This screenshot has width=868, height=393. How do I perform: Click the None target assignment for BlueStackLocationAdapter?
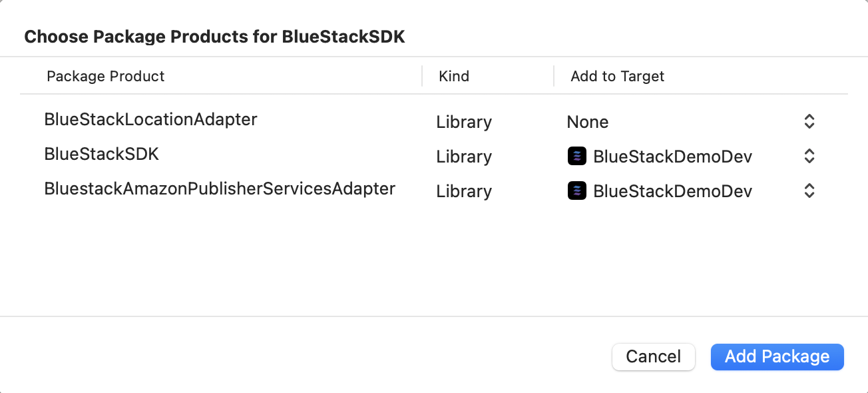pos(588,121)
